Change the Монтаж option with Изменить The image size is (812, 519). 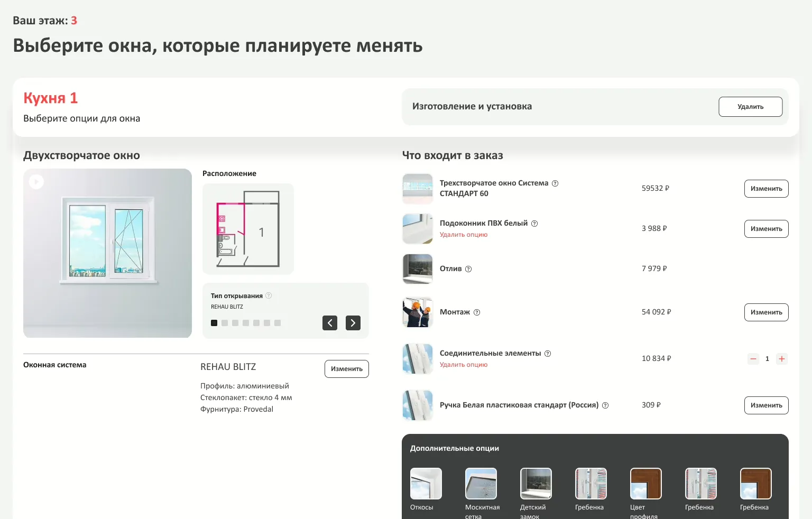click(766, 312)
